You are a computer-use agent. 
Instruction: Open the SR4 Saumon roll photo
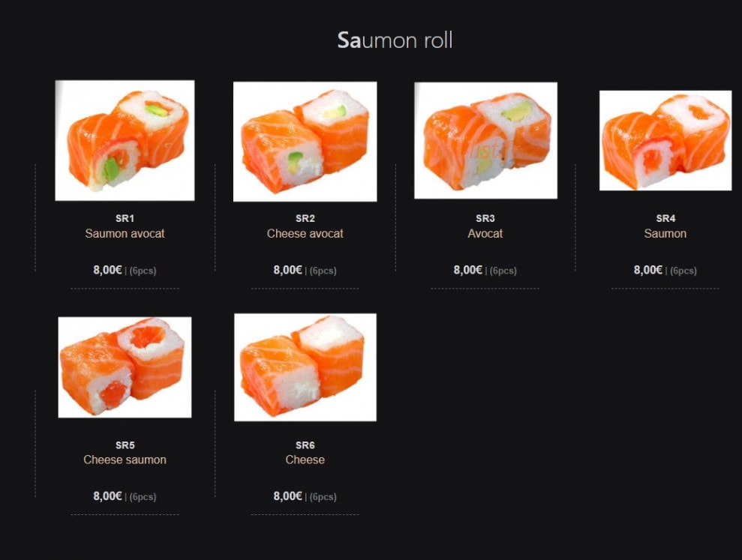coord(665,140)
